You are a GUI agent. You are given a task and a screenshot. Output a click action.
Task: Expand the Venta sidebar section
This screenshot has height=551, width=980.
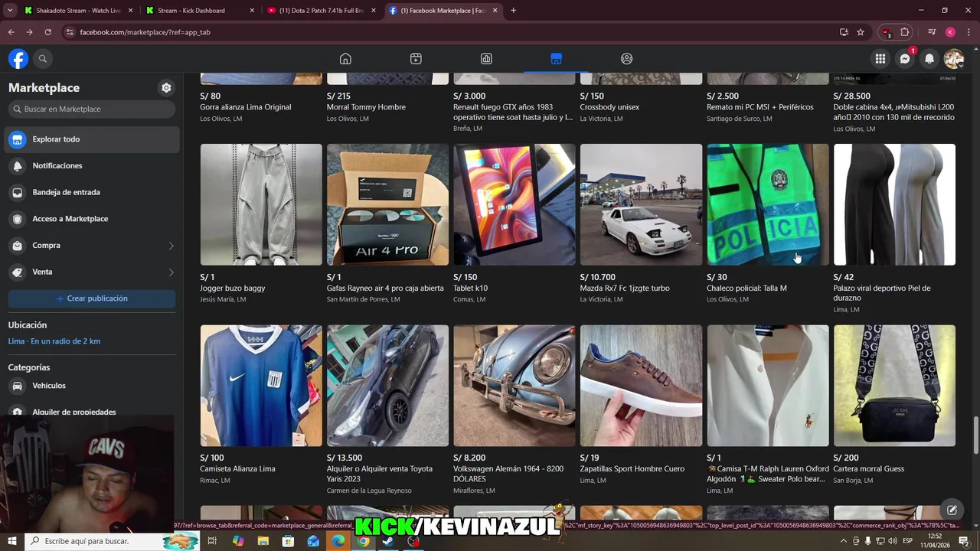pyautogui.click(x=92, y=272)
